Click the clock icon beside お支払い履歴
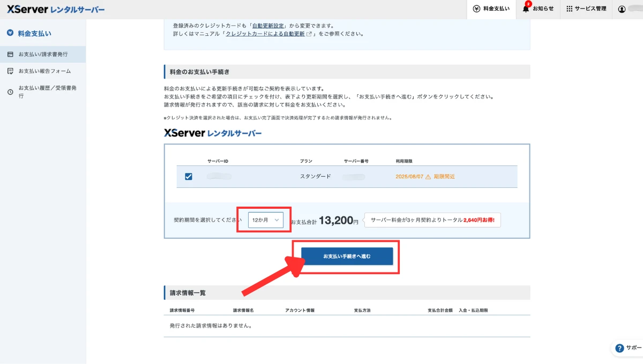The image size is (643, 364). point(10,92)
